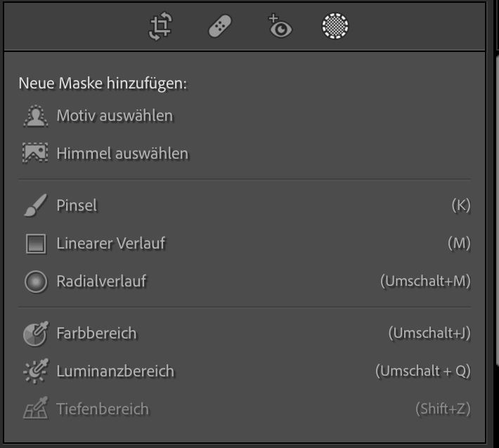This screenshot has width=499, height=448.
Task: Add a Pinsel mask
Action: click(245, 206)
